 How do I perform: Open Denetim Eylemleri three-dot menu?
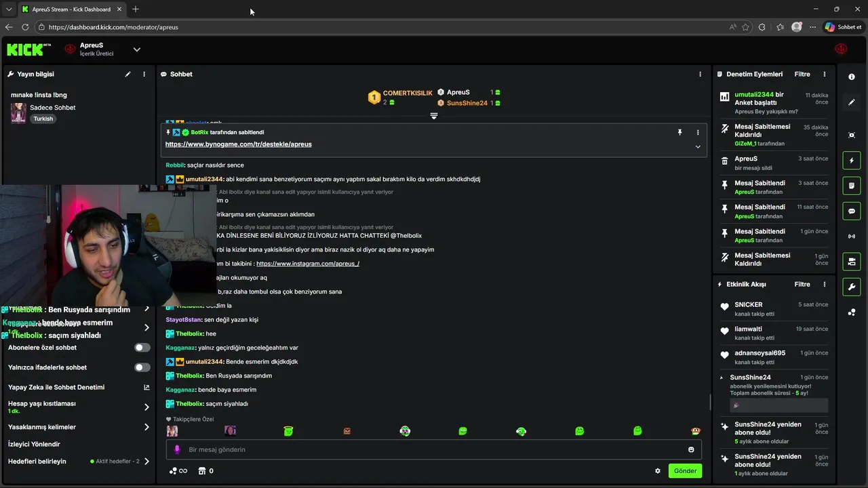coord(825,74)
